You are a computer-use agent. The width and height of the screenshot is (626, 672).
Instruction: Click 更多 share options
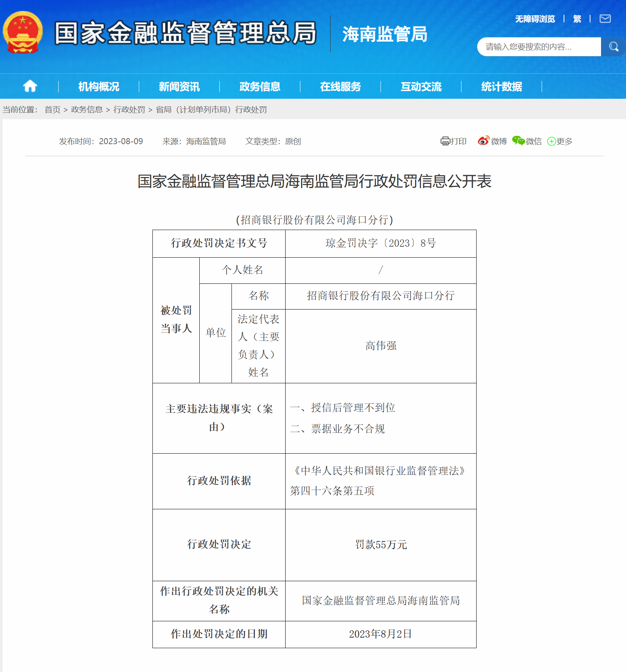[564, 142]
